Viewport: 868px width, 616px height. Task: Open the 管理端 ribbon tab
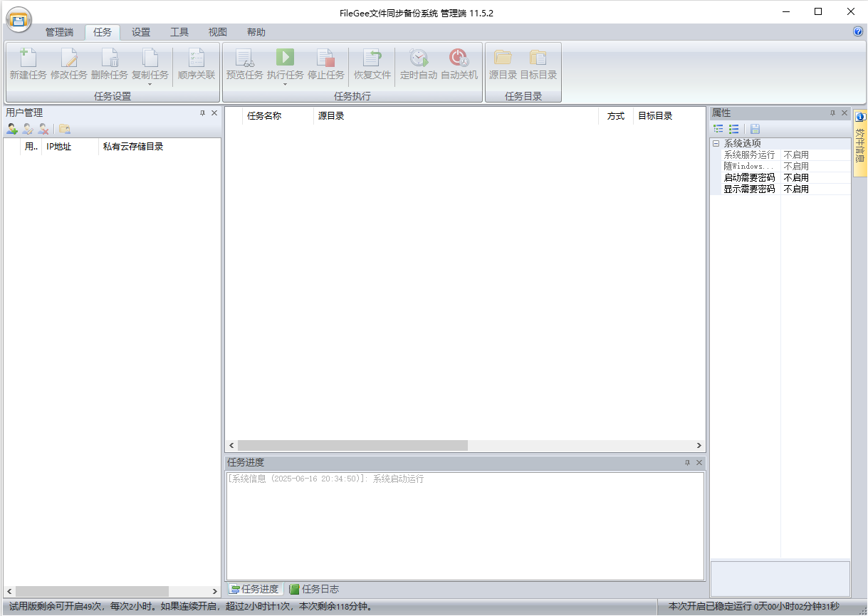tap(60, 32)
